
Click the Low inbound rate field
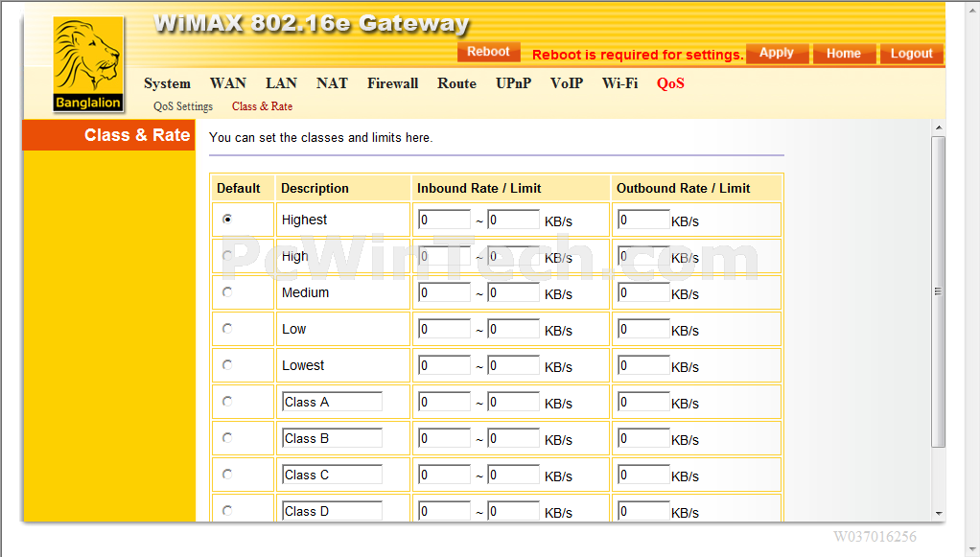pyautogui.click(x=444, y=329)
